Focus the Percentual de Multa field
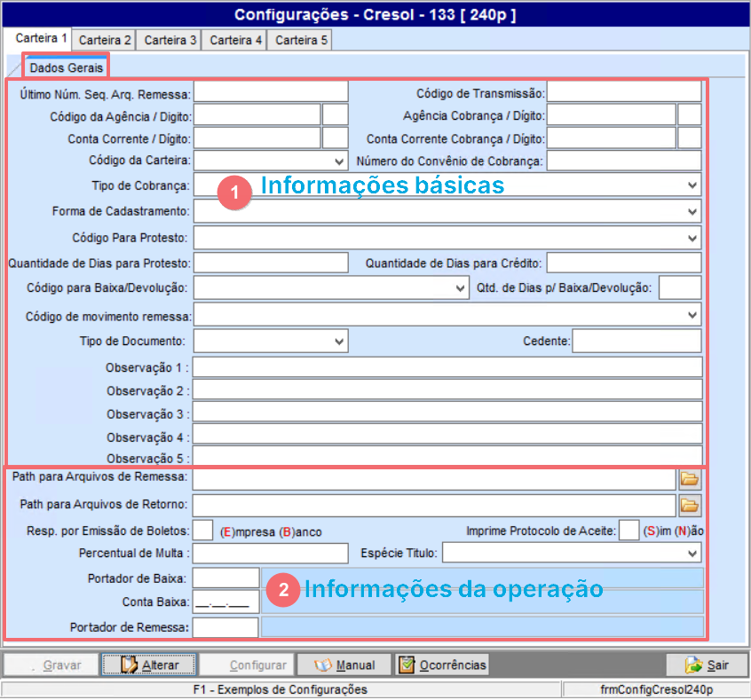Viewport: 751px width, 700px height. (271, 554)
